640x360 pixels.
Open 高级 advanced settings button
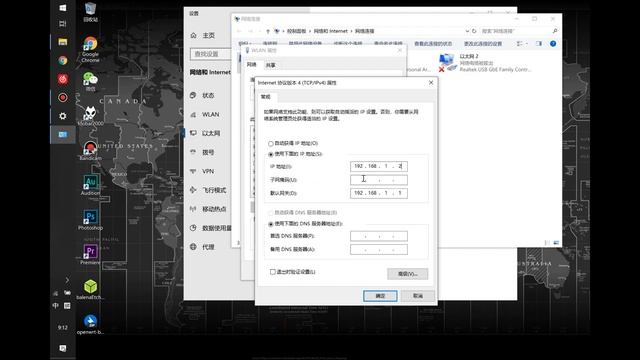click(x=407, y=274)
